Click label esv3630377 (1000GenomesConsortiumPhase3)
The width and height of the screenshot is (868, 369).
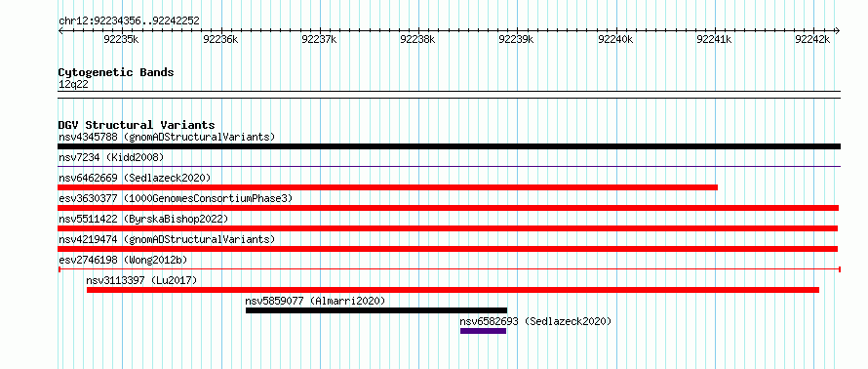tap(176, 198)
